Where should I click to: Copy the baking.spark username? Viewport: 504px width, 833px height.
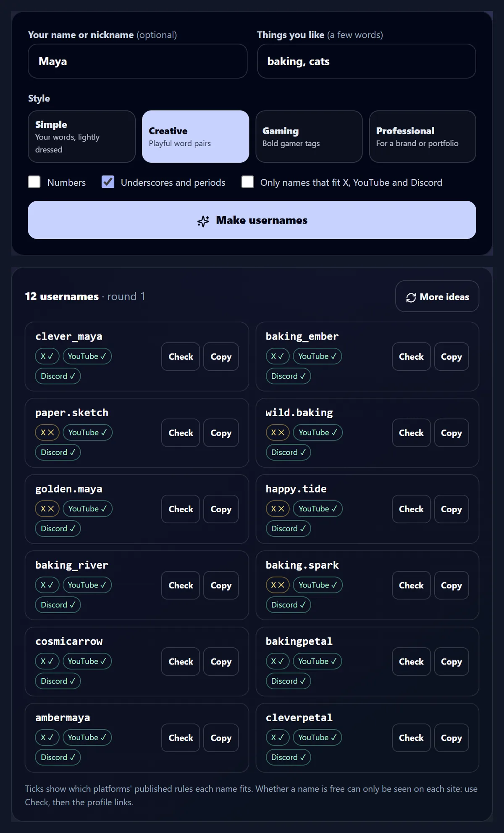coord(451,585)
